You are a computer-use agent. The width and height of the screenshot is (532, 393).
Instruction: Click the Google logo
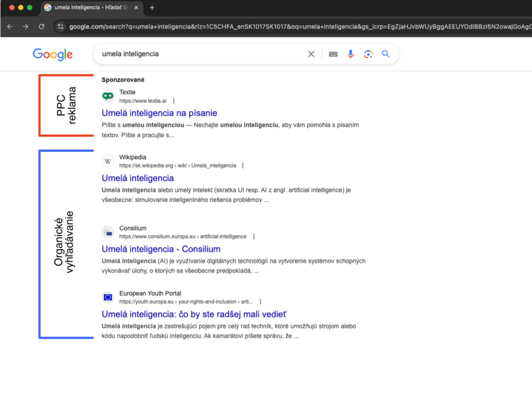coord(52,54)
